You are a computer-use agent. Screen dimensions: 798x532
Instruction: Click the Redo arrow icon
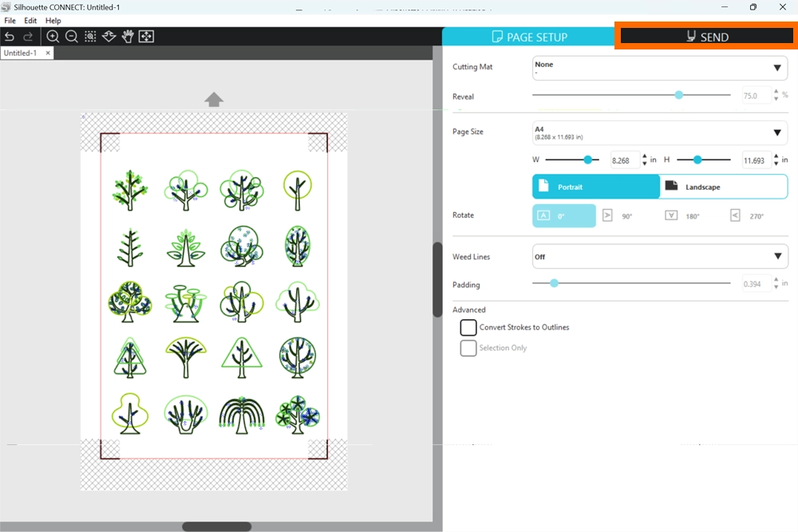click(x=28, y=37)
